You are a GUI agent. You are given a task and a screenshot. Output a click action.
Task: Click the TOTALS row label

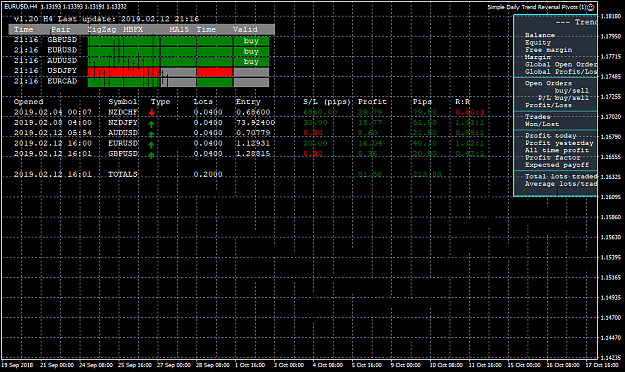[123, 175]
